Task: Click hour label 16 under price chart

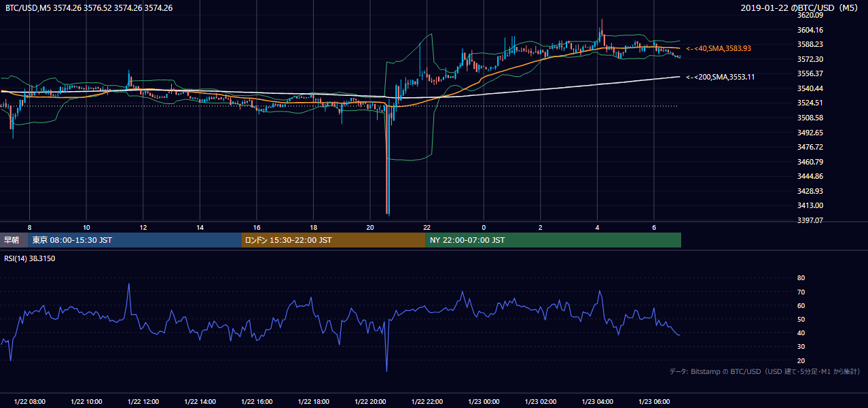Action: click(257, 227)
